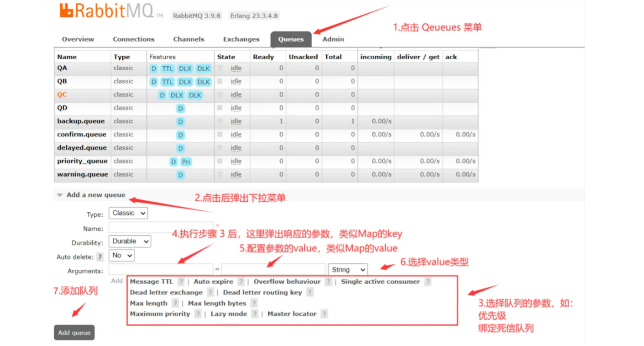
Task: Click the TTL badge of QB queue
Action: [x=167, y=82]
